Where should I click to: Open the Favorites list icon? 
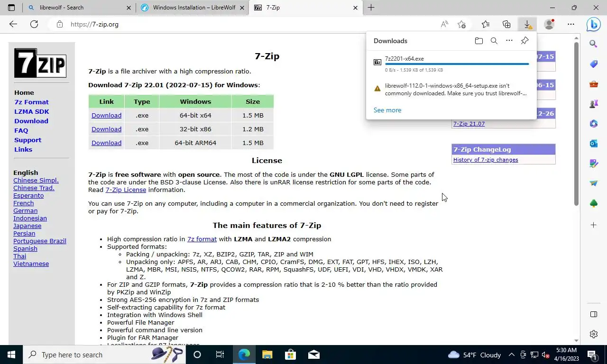486,24
